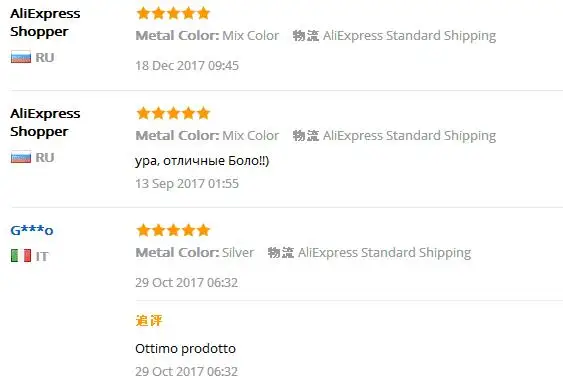
Task: Click the 18 Dec 2017 09:45 timestamp
Action: 187,66
